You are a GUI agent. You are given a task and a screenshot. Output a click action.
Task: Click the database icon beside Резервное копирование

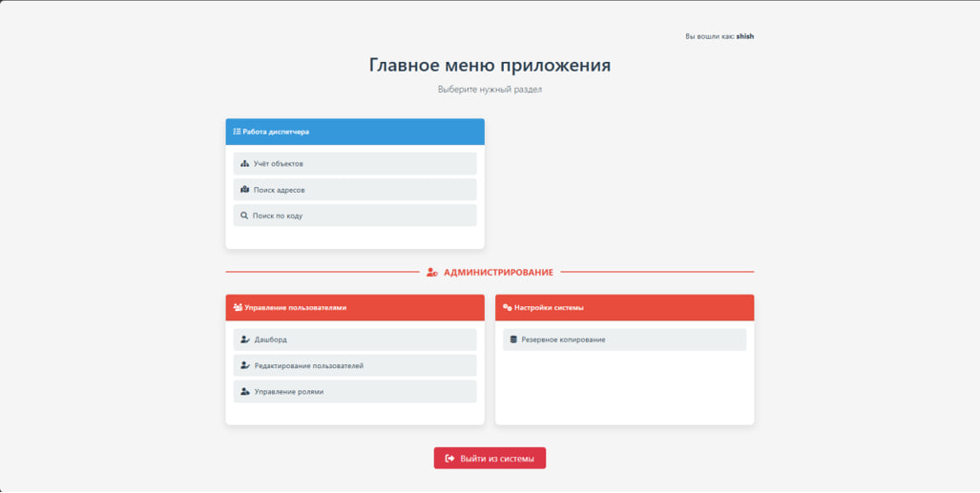pyautogui.click(x=513, y=339)
